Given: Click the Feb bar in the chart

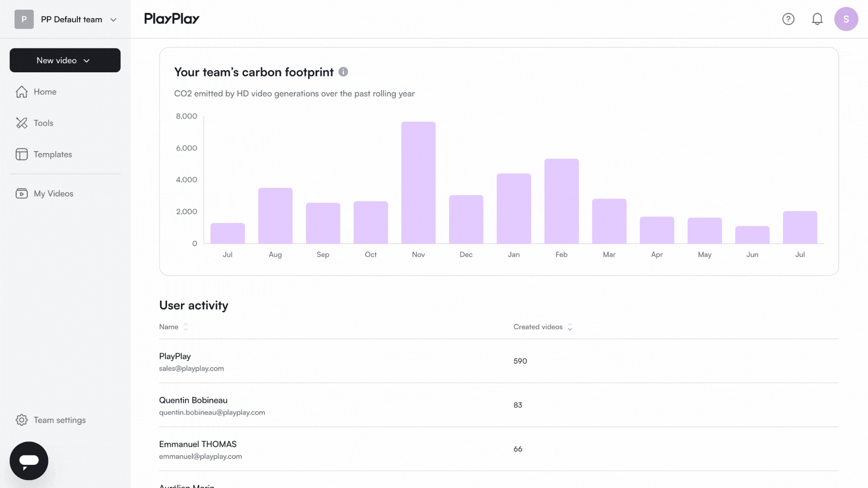Looking at the screenshot, I should click(x=561, y=201).
